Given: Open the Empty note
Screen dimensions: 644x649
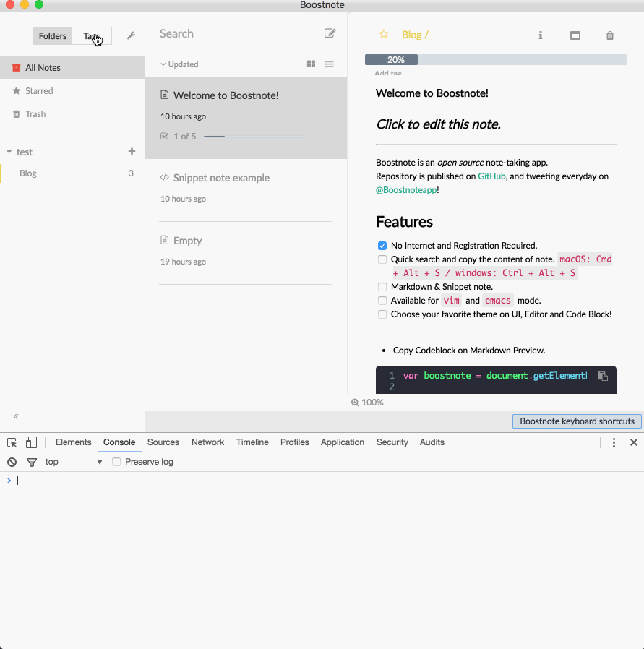Looking at the screenshot, I should pos(246,253).
